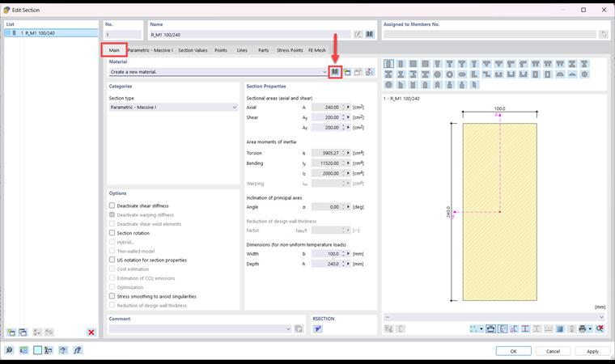Click the script function icon at bottom left
Screen dimensions: 615x364
[x=77, y=350]
